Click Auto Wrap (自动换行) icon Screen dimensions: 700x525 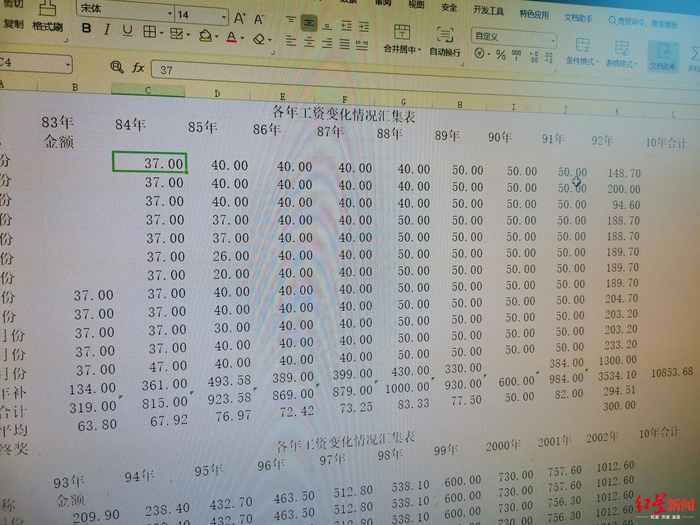tap(445, 35)
